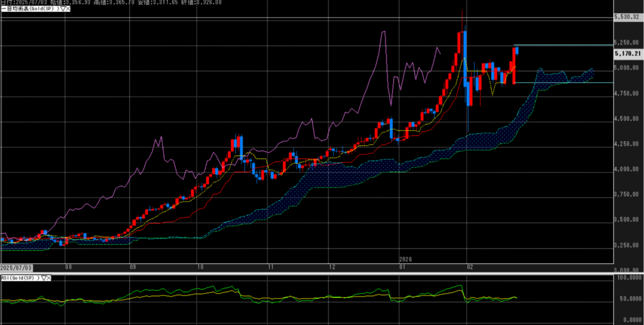Click the 50.0000 RSI axis label

click(x=627, y=299)
